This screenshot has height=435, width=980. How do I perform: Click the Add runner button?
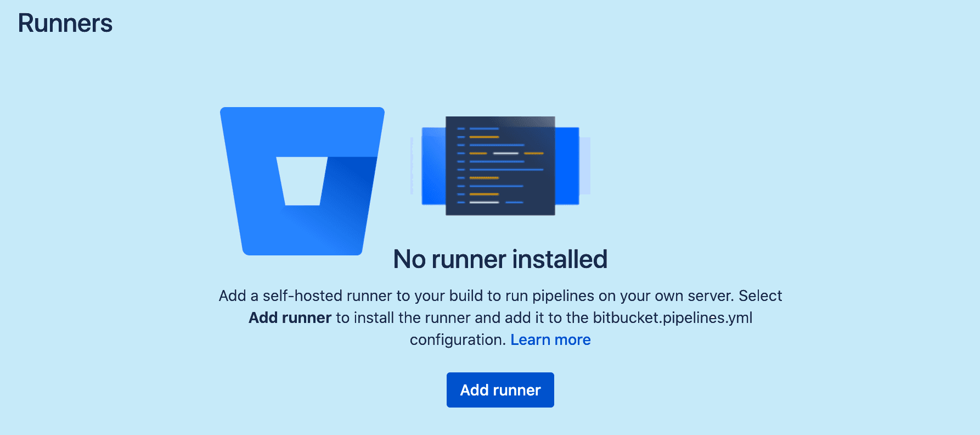tap(500, 390)
